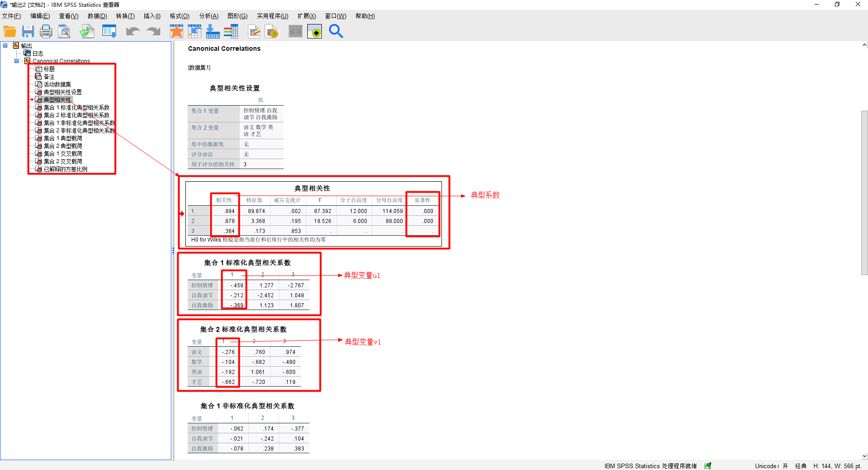The image size is (868, 470).
Task: Select 集合 2 交叉载荷 in outline tree
Action: pyautogui.click(x=63, y=161)
